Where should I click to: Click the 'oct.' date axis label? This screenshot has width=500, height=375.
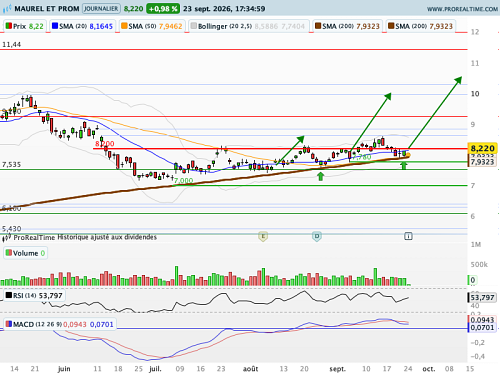[x=429, y=369]
